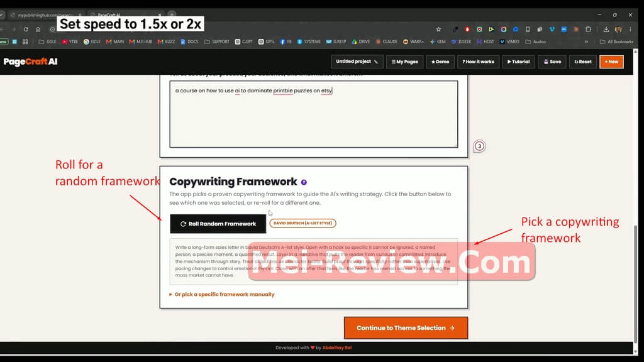Open the Tutorial nav item
Image resolution: width=644 pixels, height=362 pixels.
518,62
